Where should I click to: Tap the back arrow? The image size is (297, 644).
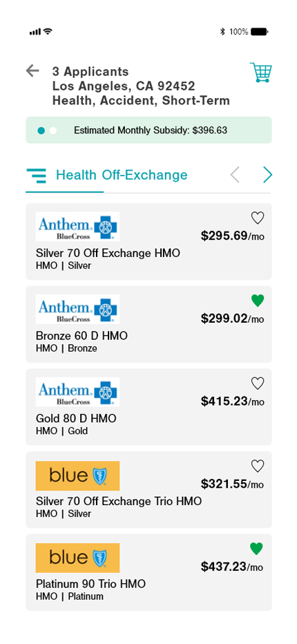32,70
